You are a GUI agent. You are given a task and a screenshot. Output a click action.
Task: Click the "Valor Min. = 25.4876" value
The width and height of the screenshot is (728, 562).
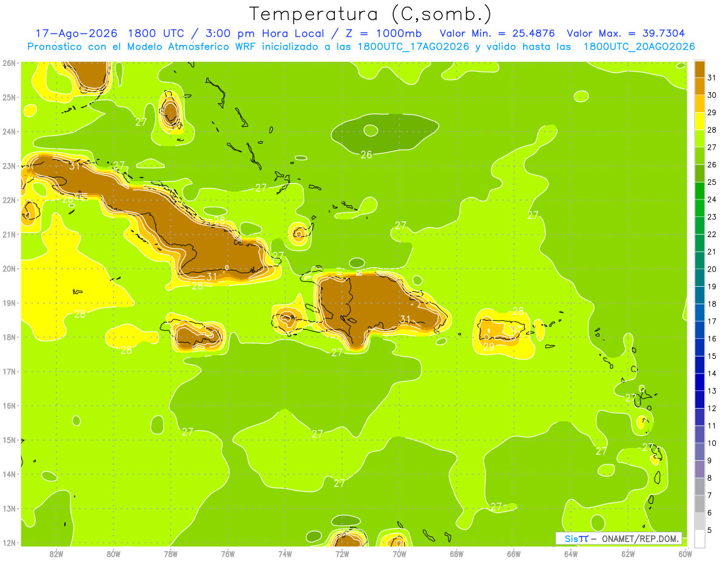499,33
